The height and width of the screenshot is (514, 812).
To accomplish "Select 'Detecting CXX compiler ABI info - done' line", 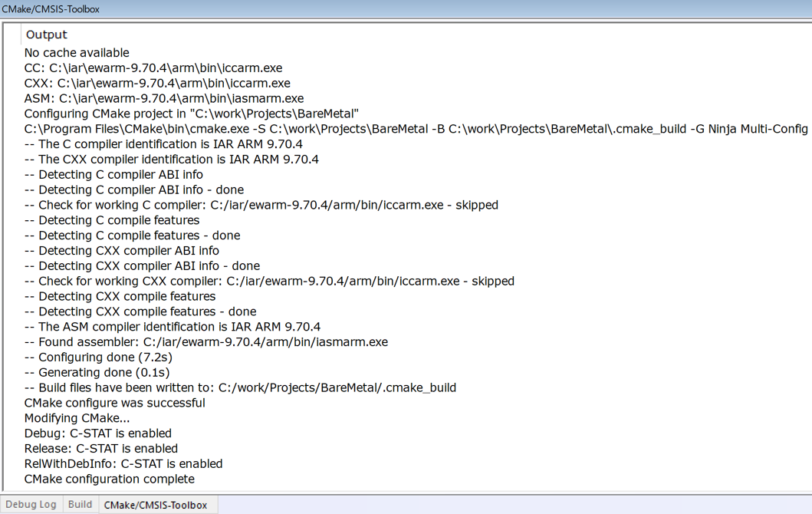I will click(143, 265).
